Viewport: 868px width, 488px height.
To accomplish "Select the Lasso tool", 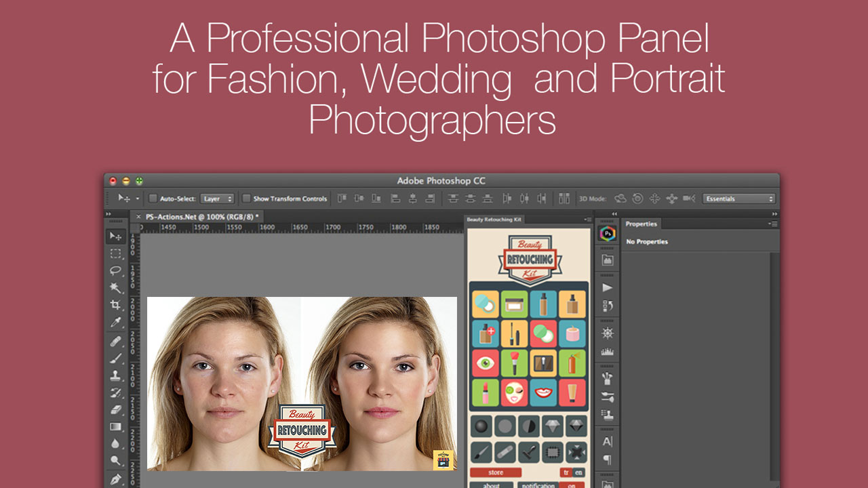I will (116, 270).
